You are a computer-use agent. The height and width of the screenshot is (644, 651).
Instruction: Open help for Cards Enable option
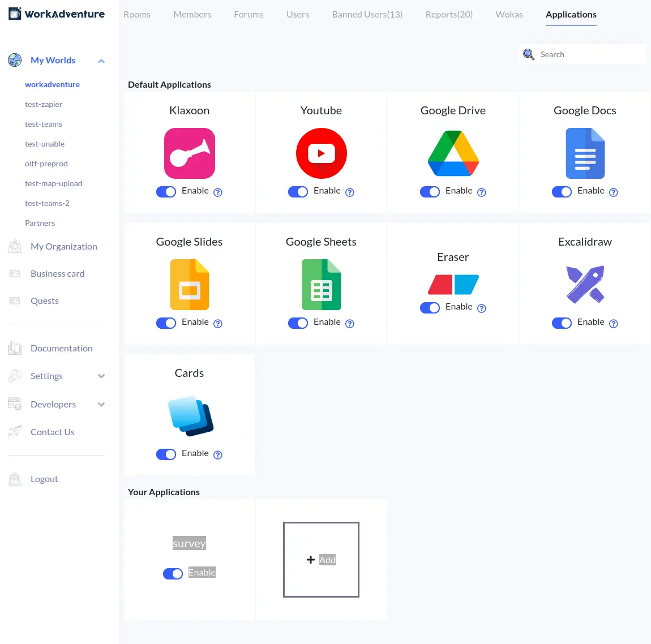(x=217, y=455)
